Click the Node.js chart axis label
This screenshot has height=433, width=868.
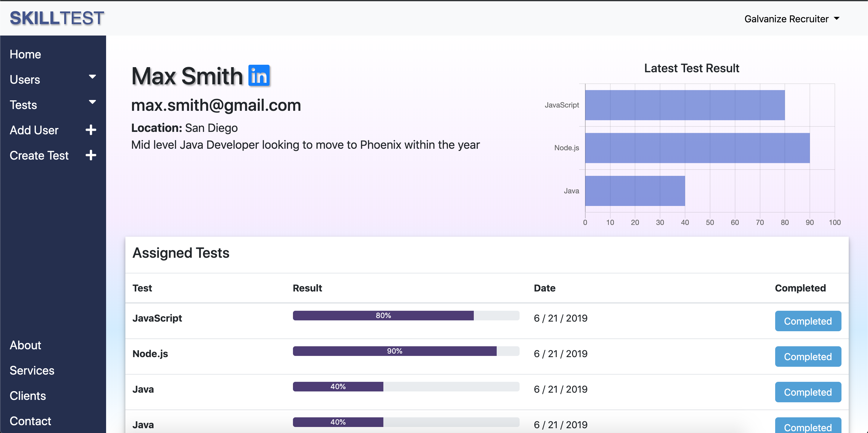pyautogui.click(x=567, y=148)
